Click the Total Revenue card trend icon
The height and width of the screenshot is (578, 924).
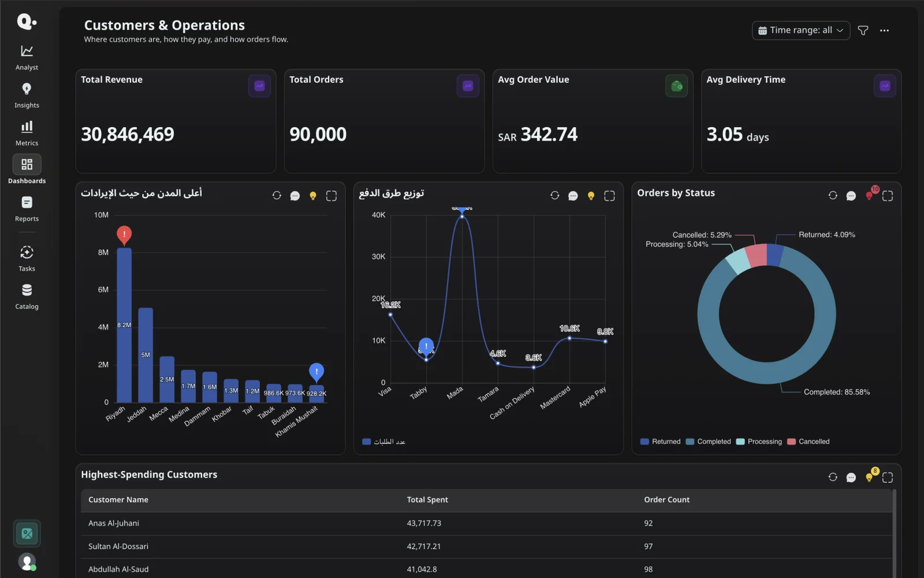coord(259,86)
